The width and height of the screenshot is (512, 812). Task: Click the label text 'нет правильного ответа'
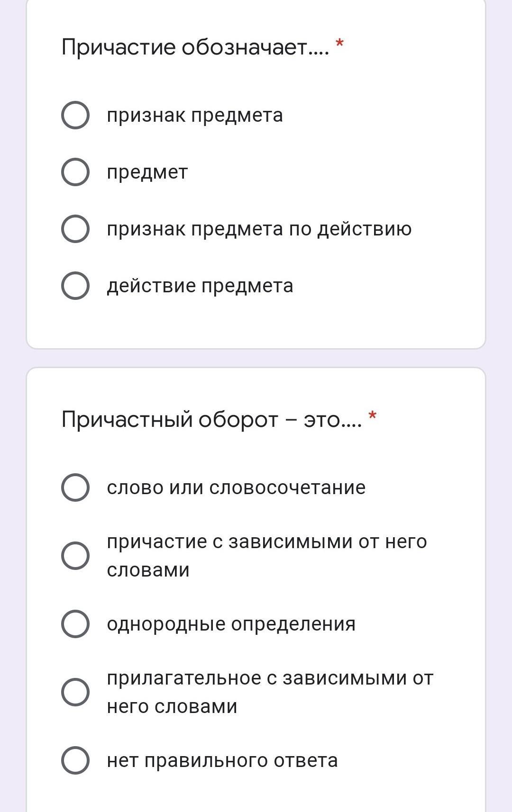click(x=222, y=761)
